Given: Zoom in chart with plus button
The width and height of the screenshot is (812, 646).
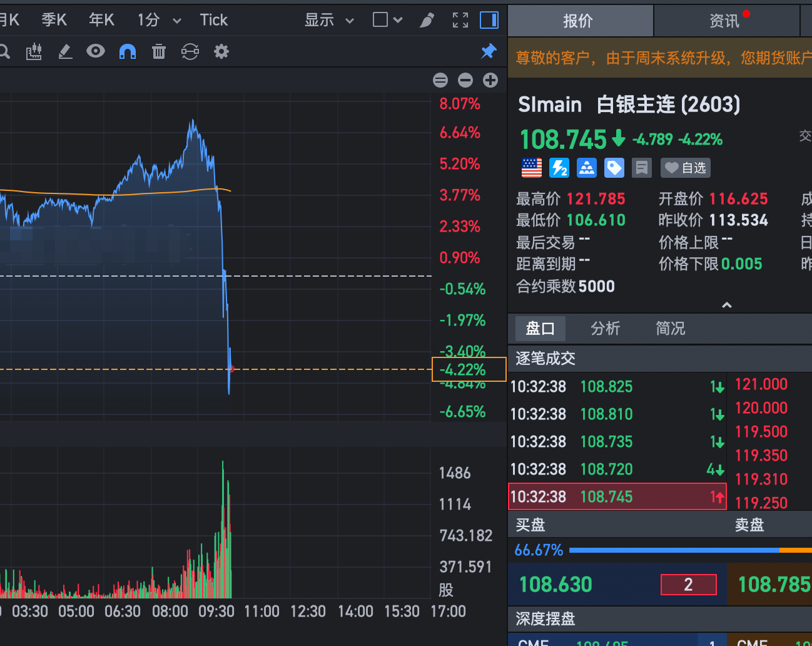Looking at the screenshot, I should (x=490, y=80).
